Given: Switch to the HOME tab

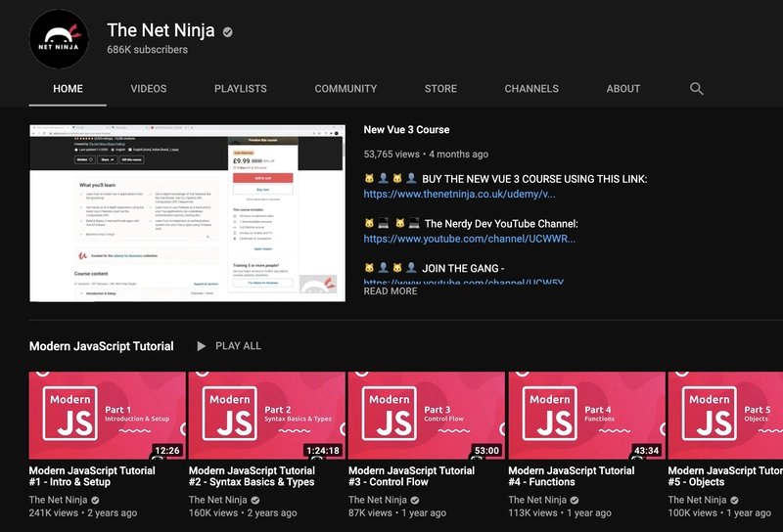Looking at the screenshot, I should click(68, 89).
